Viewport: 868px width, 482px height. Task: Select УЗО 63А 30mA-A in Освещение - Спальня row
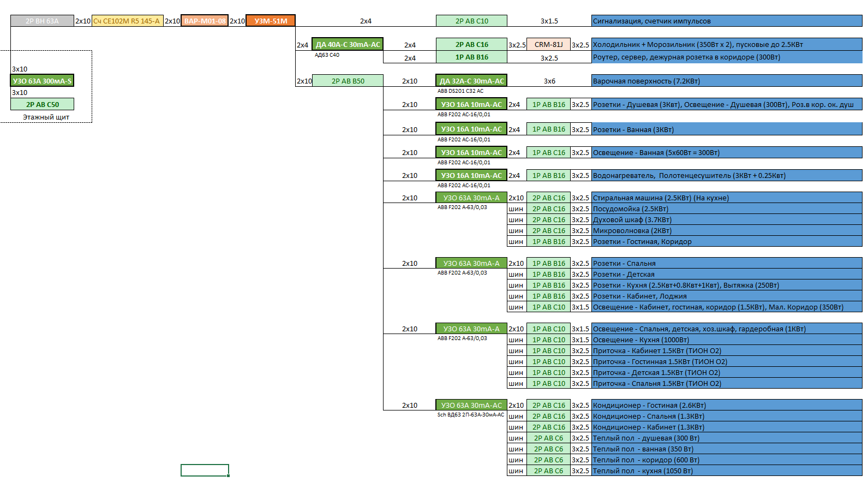(x=471, y=329)
